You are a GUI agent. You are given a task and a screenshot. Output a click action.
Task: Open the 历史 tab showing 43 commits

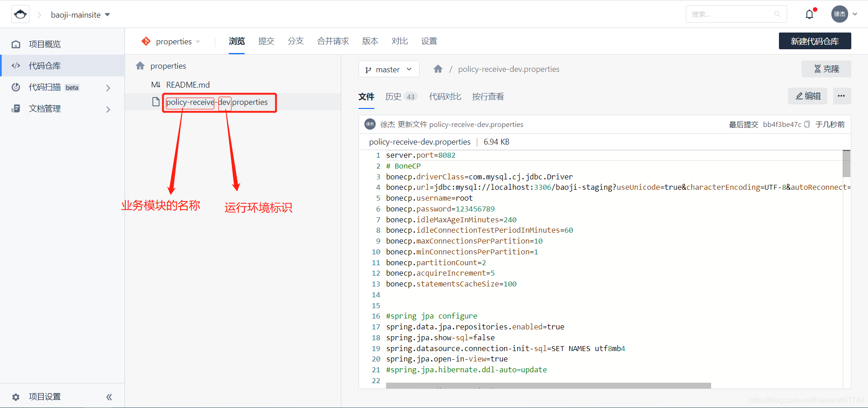point(393,96)
